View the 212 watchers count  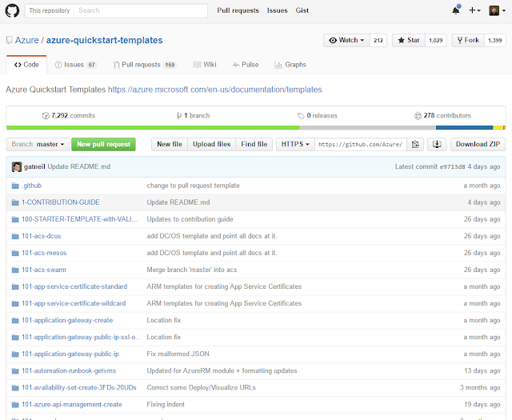[x=378, y=40]
